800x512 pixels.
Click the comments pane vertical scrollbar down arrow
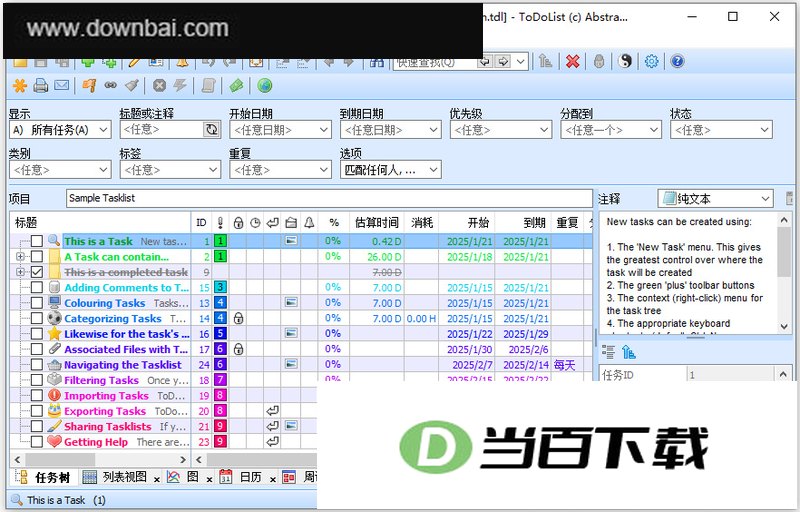pos(784,327)
